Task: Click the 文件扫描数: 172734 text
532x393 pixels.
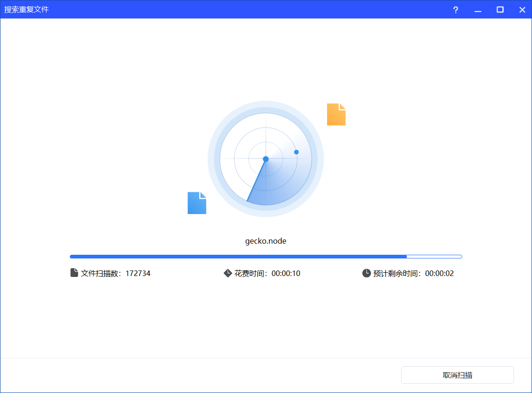Action: coord(115,273)
